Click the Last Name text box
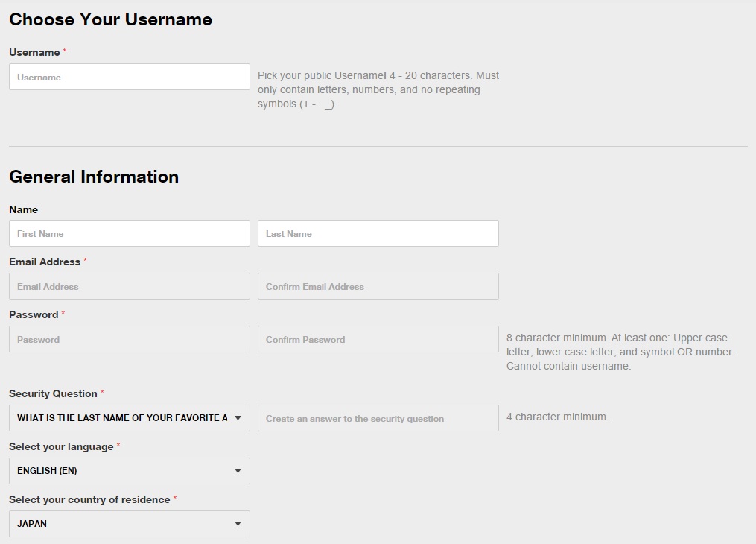 [378, 233]
